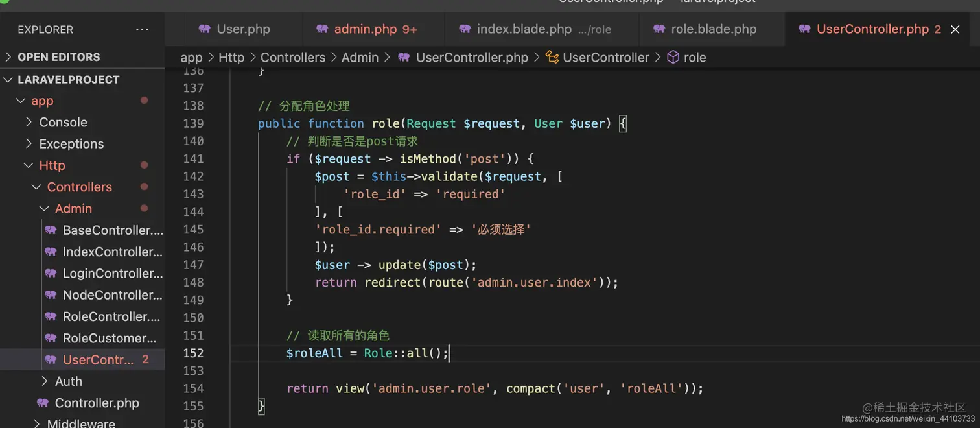
Task: Click breadcrumb segment Admin
Action: tap(360, 58)
